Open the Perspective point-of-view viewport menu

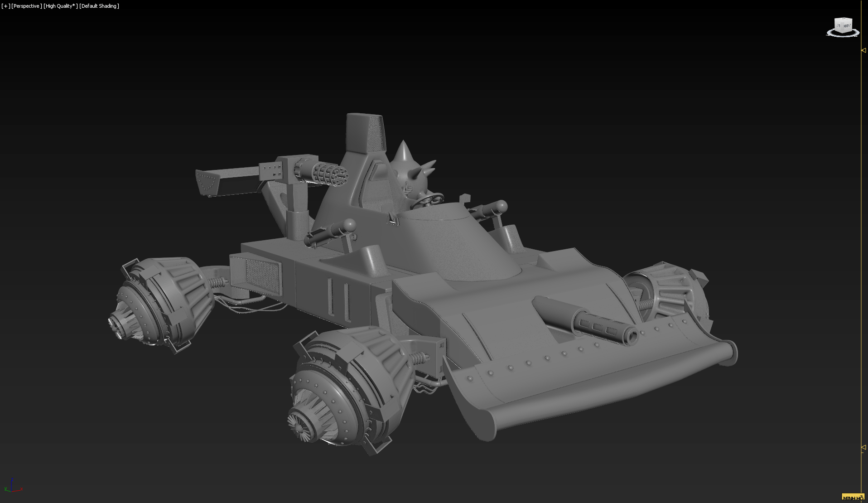tap(27, 6)
